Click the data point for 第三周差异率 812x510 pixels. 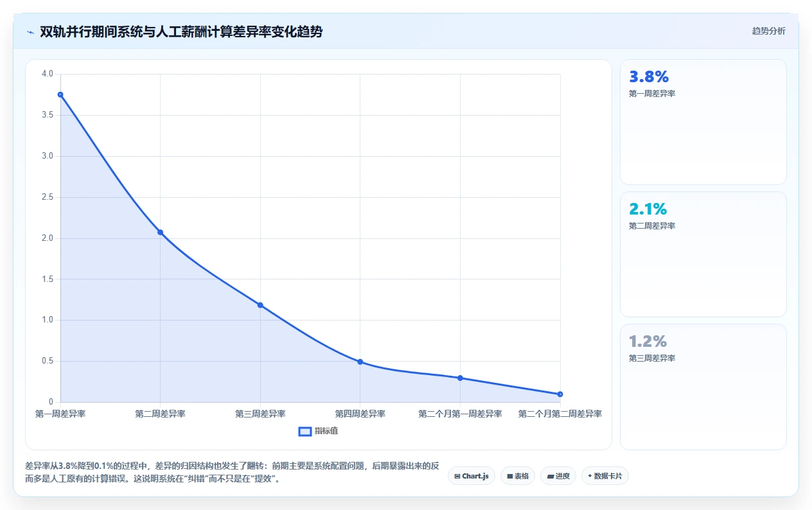260,305
